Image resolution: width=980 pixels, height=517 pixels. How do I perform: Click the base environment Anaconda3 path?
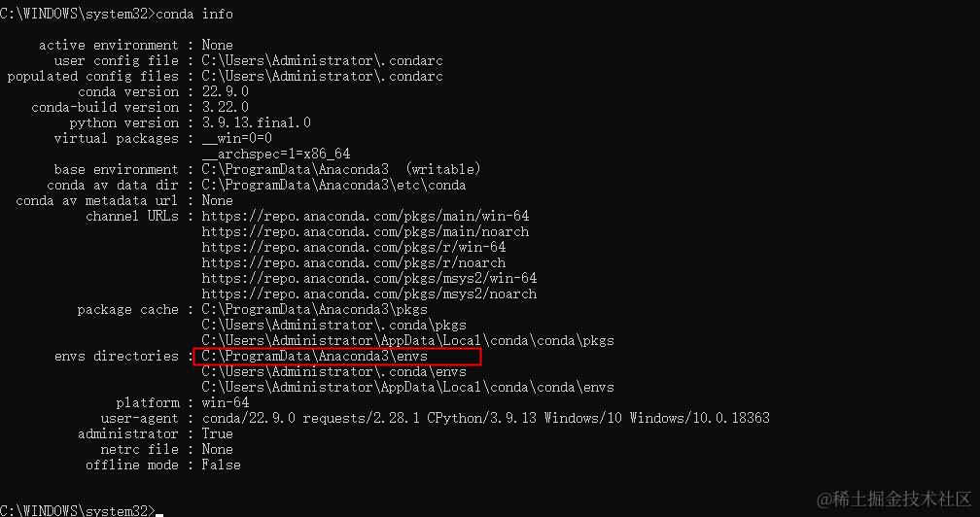(x=295, y=169)
